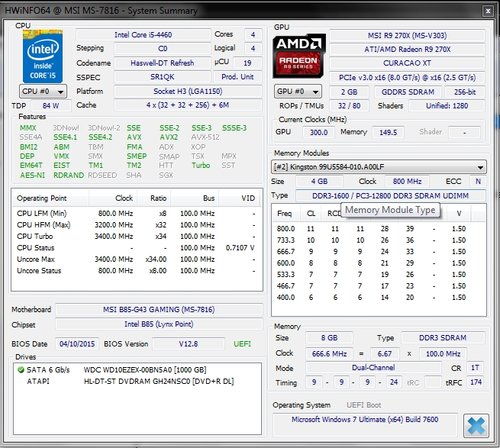The image size is (500, 448).
Task: Click the AMD Radeon R9 Series logo
Action: point(298,56)
